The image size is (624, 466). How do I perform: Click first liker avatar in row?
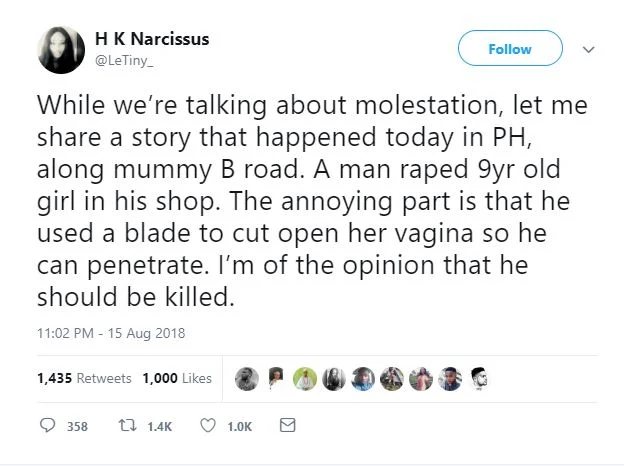pyautogui.click(x=247, y=378)
